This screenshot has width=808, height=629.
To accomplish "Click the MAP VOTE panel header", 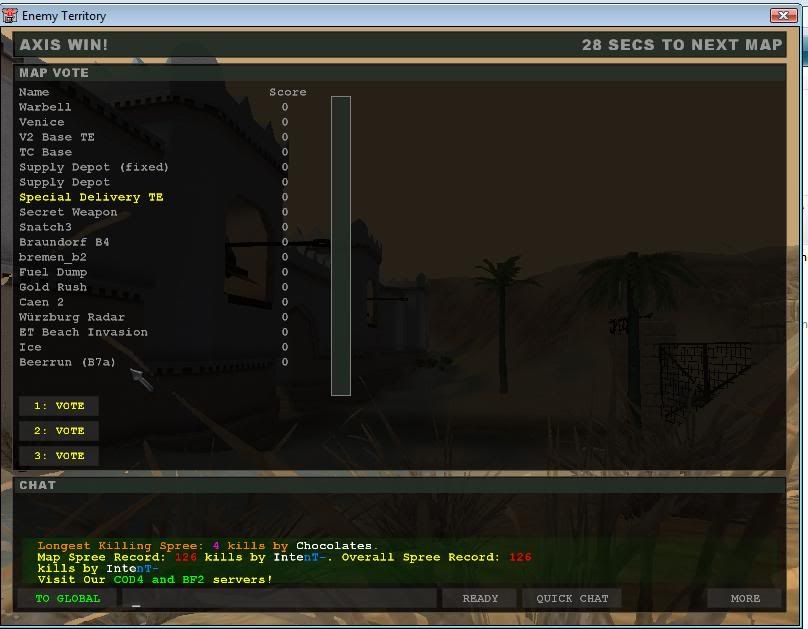I will (400, 73).
